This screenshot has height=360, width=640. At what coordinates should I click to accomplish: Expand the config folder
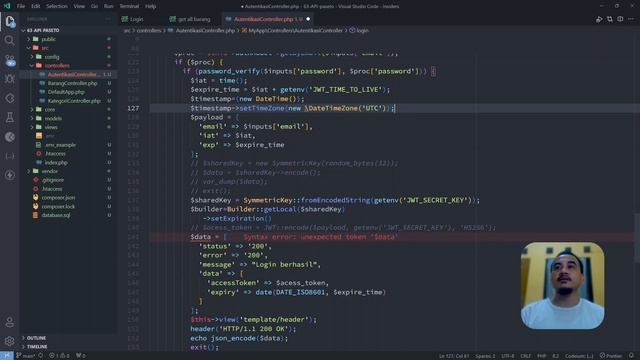coord(52,57)
